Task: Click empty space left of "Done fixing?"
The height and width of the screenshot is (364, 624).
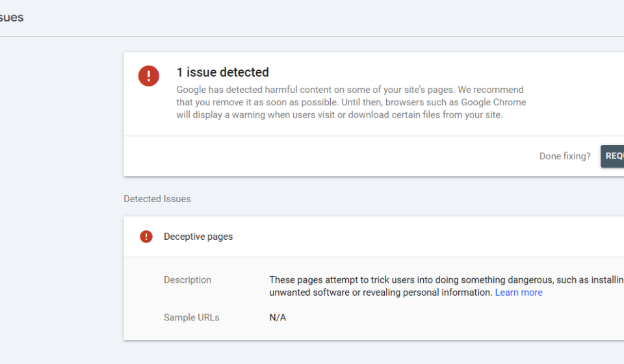Action: (x=325, y=156)
